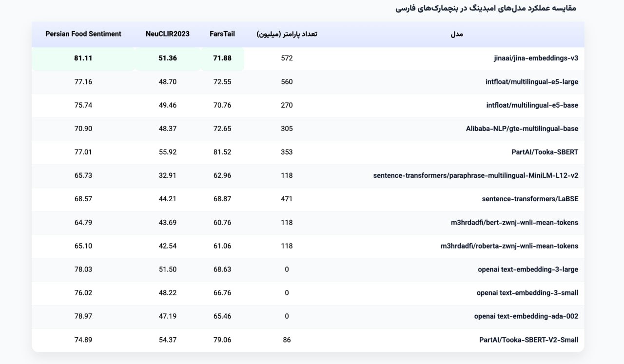Click the m3hrdadfi/roberta-zwnj-wnli-mean-tokens model name
Image resolution: width=624 pixels, height=364 pixels.
(509, 246)
